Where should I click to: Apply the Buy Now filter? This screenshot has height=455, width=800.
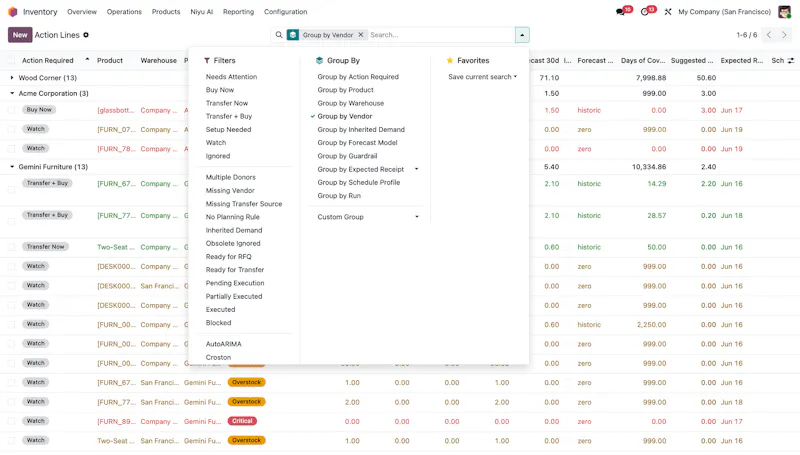220,90
